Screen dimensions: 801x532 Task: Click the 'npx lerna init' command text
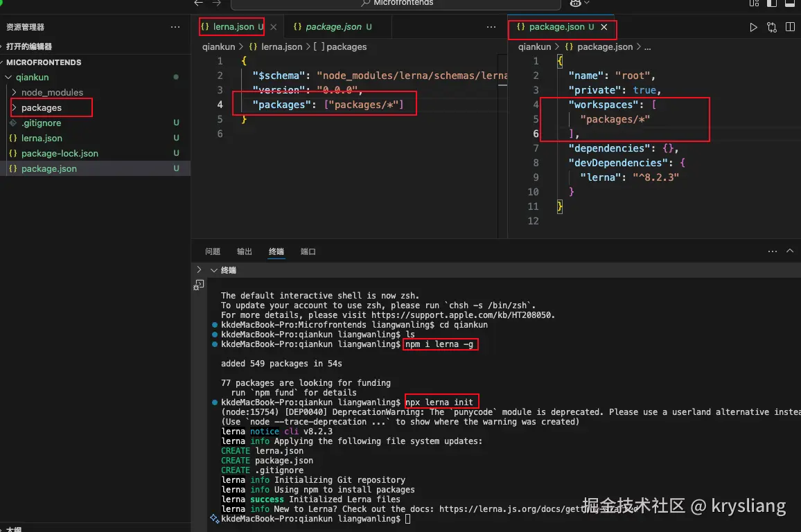(439, 402)
